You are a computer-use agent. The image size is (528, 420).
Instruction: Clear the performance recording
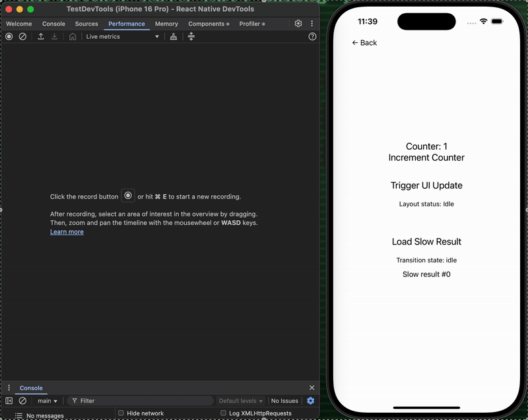pyautogui.click(x=22, y=37)
